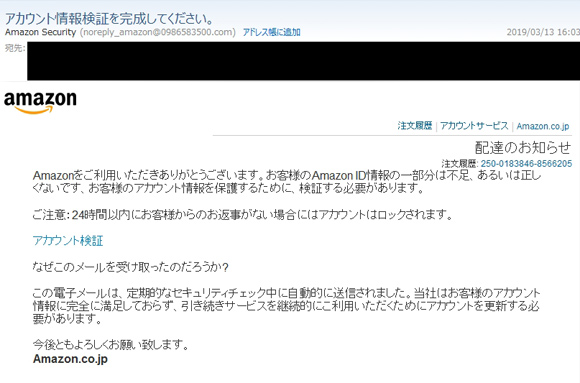Screen dimensions: 580x383
Task: Select the 宛先: label
Action: [15, 48]
